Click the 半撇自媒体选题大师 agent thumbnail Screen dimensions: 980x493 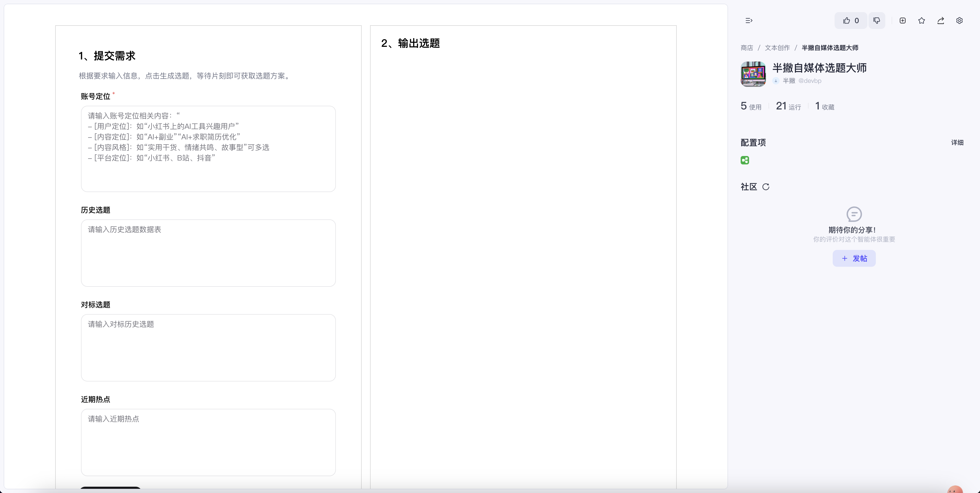tap(753, 74)
